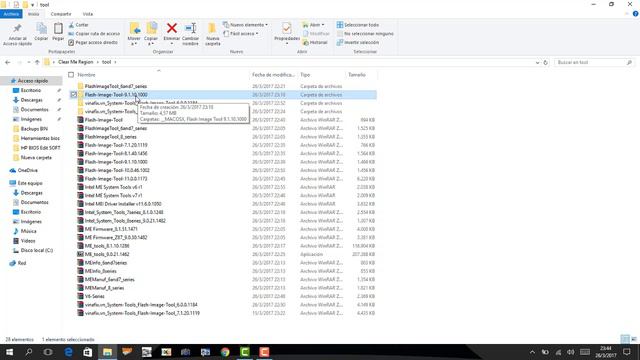Click Pegar acceso directo

pyautogui.click(x=93, y=42)
